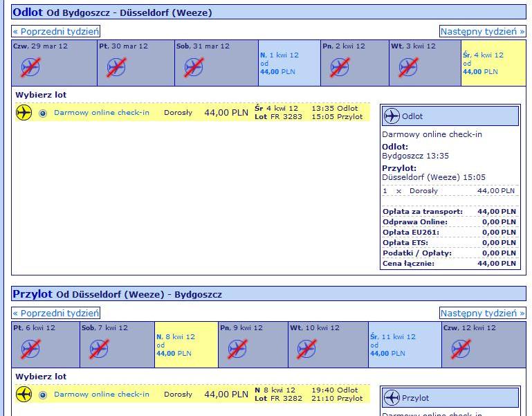Click 44,00 PLN price in FR 3282 row
Screen dimensions: 532x416
tap(226, 395)
